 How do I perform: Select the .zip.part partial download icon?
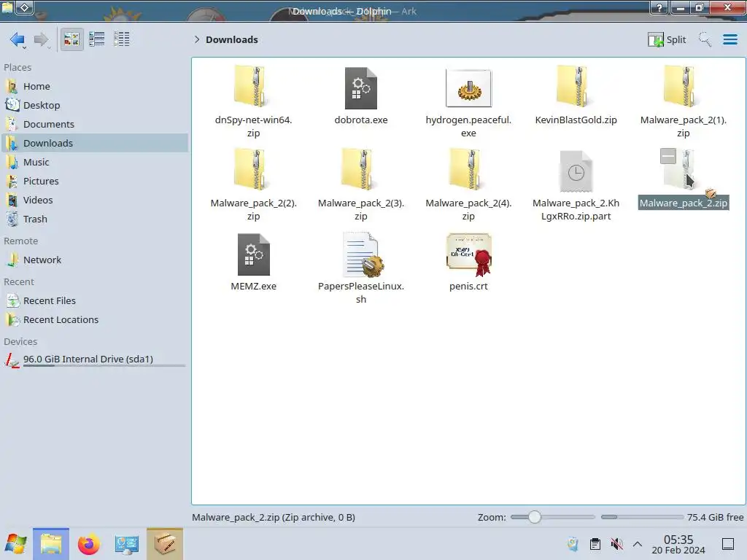click(576, 171)
